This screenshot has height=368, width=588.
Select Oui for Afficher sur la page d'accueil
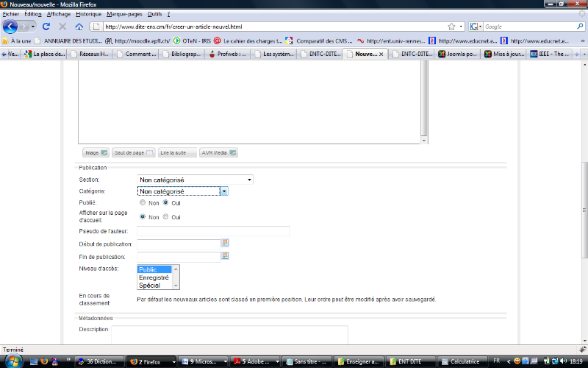coord(165,216)
